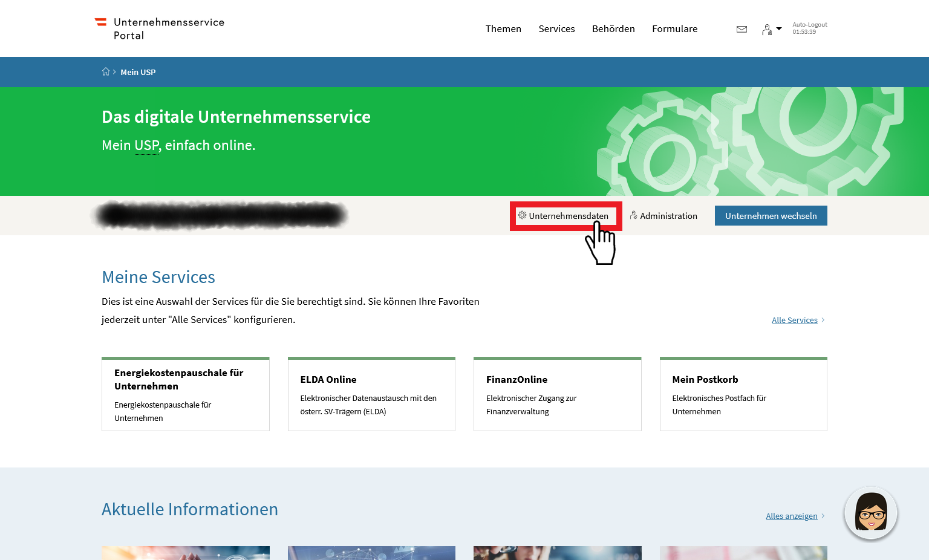Click the Das digitale Unternehmensservice headline

pyautogui.click(x=236, y=117)
